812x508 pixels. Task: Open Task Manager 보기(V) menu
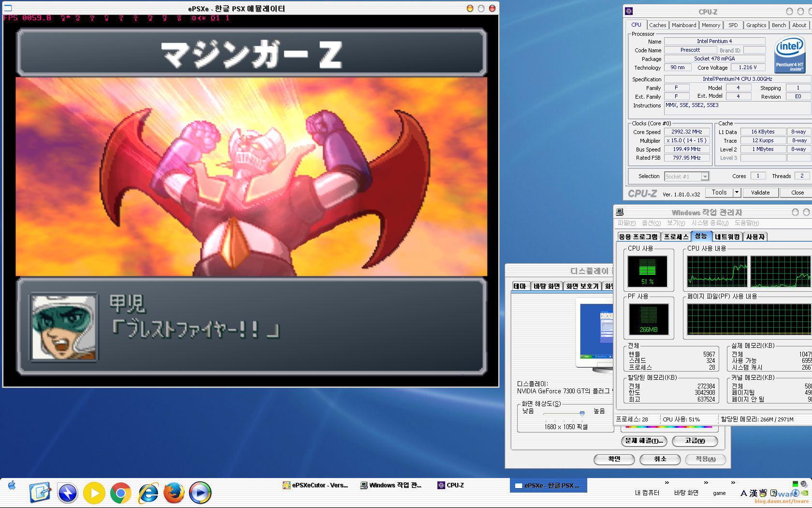point(676,223)
